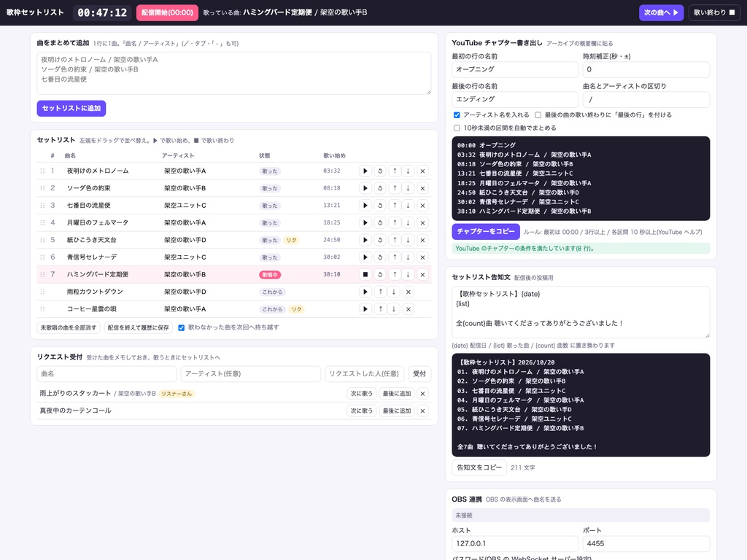
Task: Stop singing ハミングバード定期便 with the stop icon
Action: [x=365, y=274]
